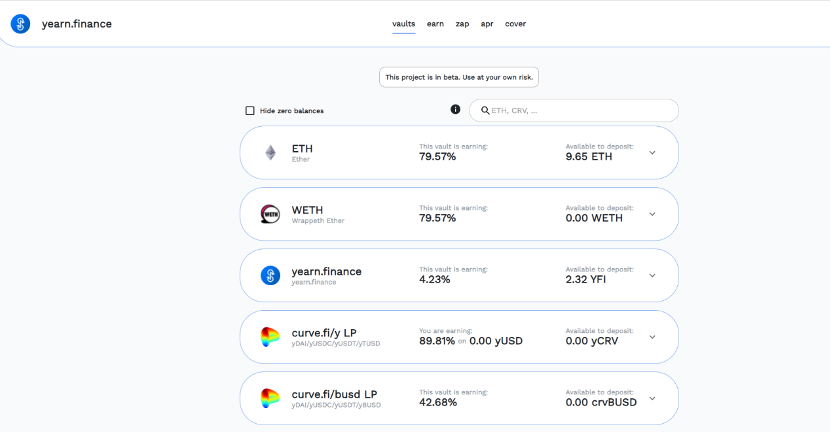830x432 pixels.
Task: Click the 2.32 YFI available balance
Action: [x=585, y=280]
